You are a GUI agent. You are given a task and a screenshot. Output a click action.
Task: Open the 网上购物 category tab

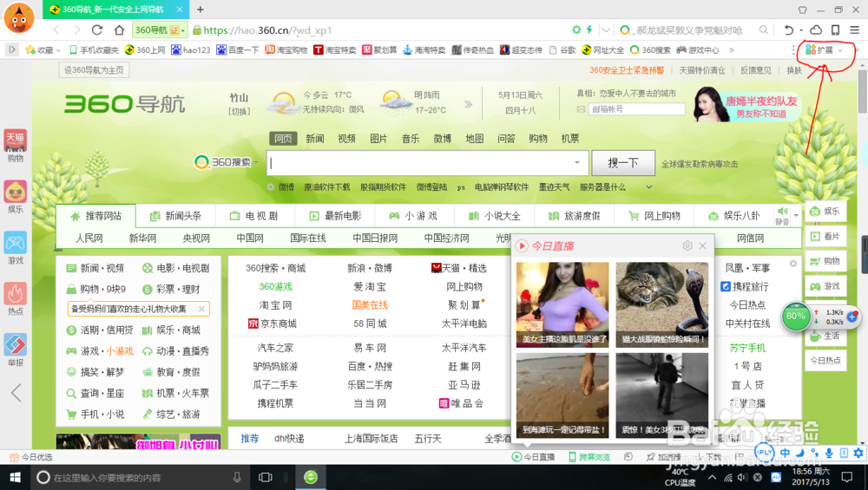654,216
